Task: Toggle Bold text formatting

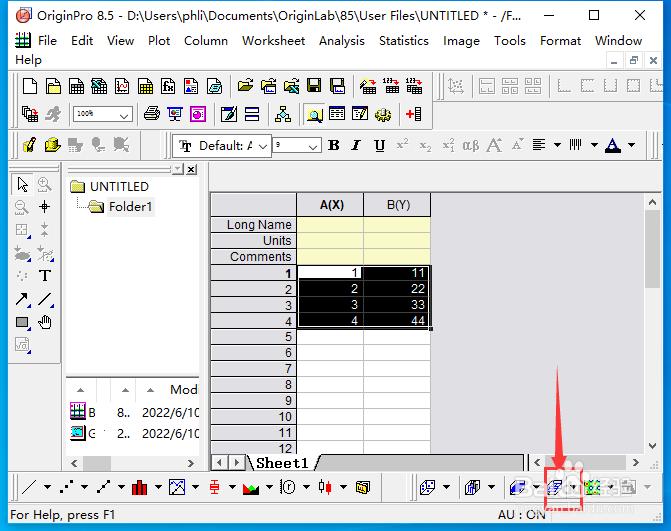Action: pyautogui.click(x=334, y=145)
